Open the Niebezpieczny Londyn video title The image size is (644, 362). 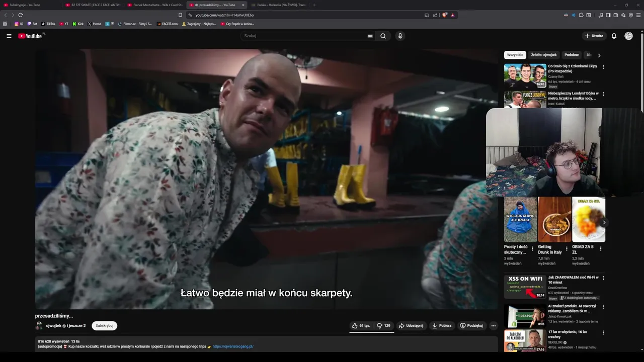(573, 96)
